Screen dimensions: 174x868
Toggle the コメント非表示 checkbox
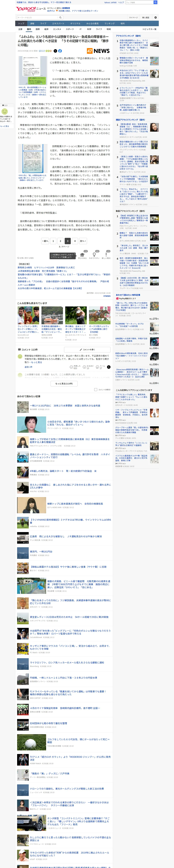(96, 390)
